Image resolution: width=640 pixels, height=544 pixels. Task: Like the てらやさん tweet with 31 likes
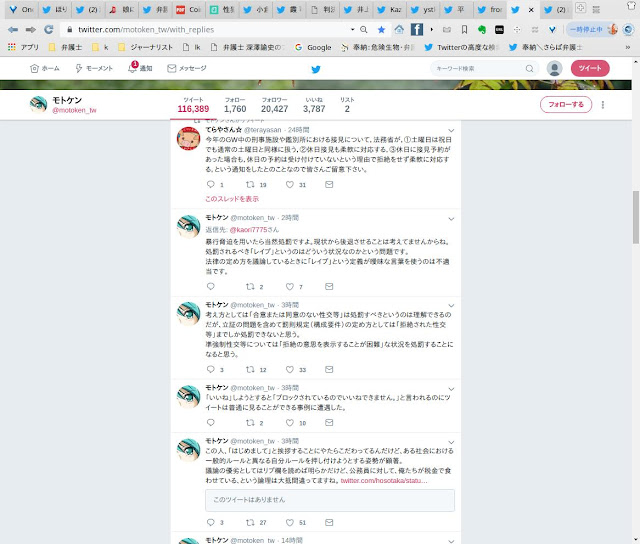click(x=290, y=184)
